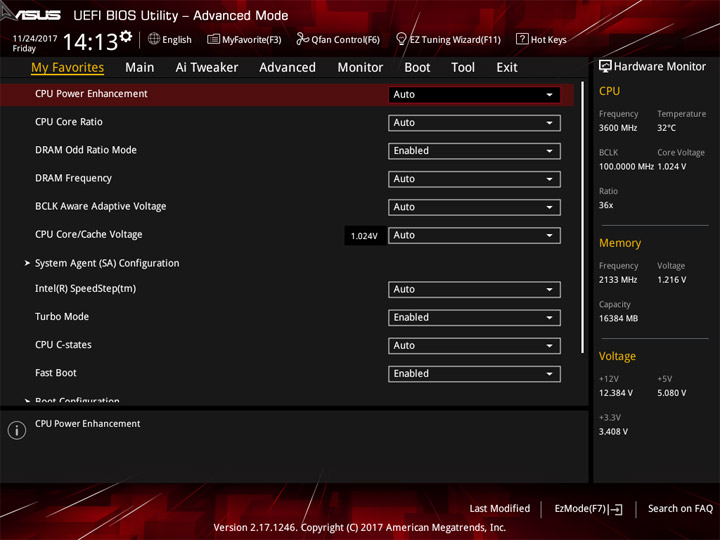
Task: Click the Hardware Monitor screen icon
Action: point(605,67)
